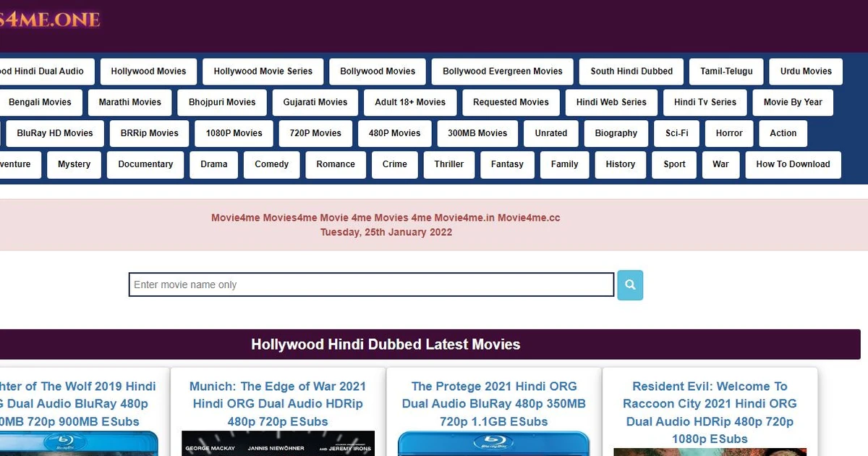The height and width of the screenshot is (456, 868).
Task: Browse 1080P Movies
Action: pyautogui.click(x=233, y=133)
